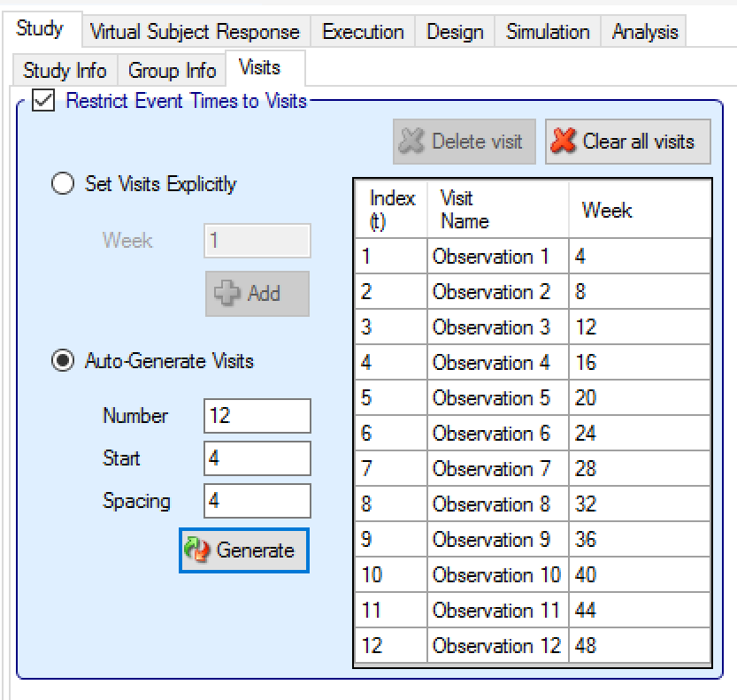The image size is (737, 700).
Task: Select Auto-Generate Visits radio button
Action: 63,361
